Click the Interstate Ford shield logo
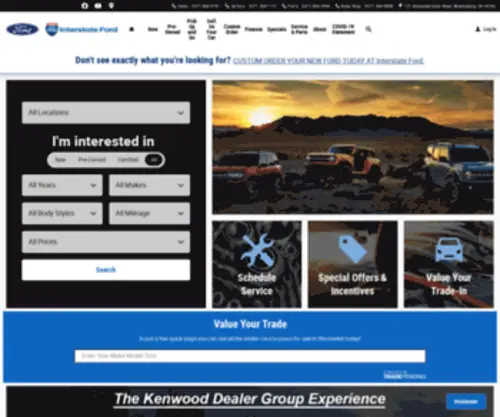 tap(82, 29)
